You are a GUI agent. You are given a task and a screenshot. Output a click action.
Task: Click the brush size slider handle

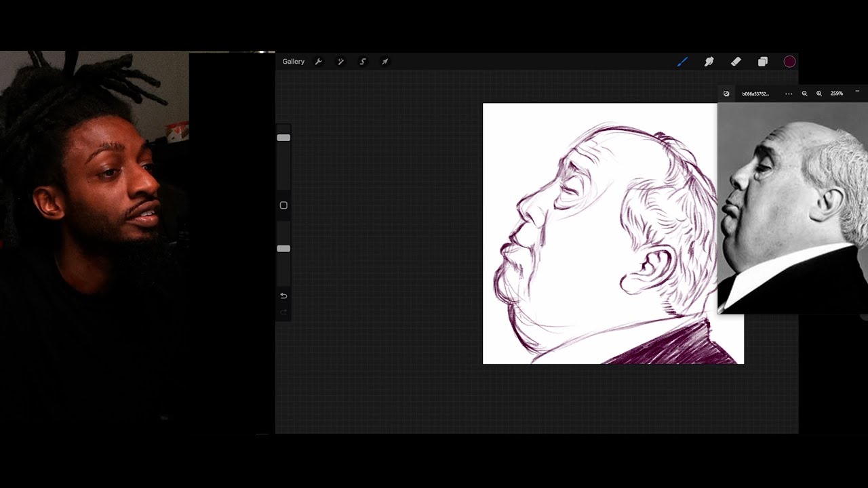[x=283, y=138]
